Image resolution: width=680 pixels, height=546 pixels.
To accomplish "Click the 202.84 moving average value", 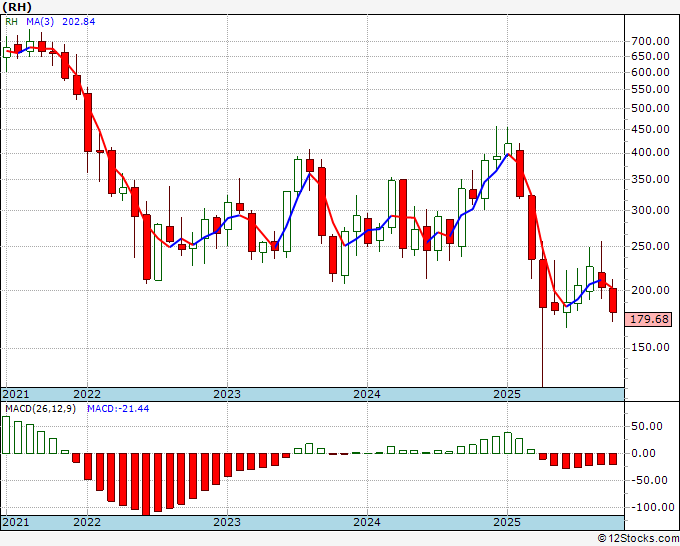I will (x=78, y=22).
